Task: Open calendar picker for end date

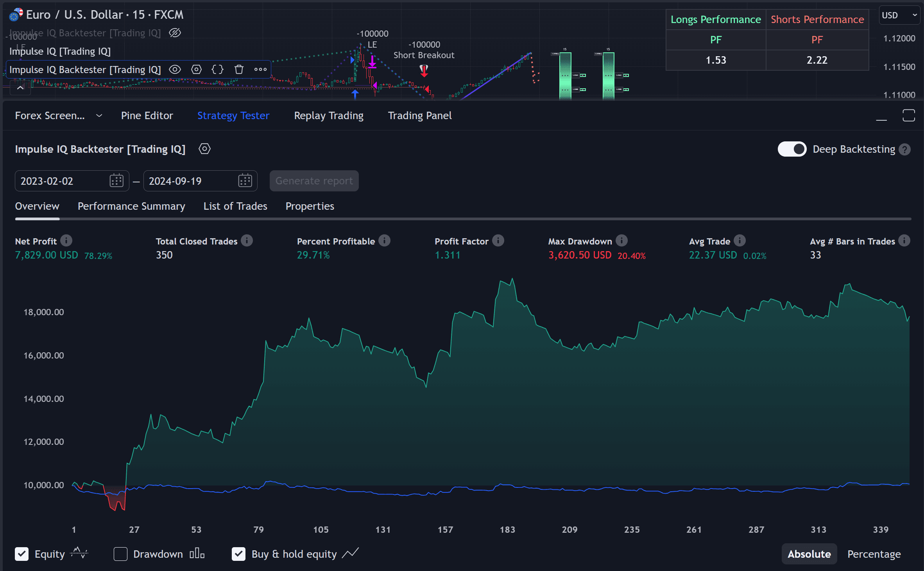Action: click(x=245, y=181)
